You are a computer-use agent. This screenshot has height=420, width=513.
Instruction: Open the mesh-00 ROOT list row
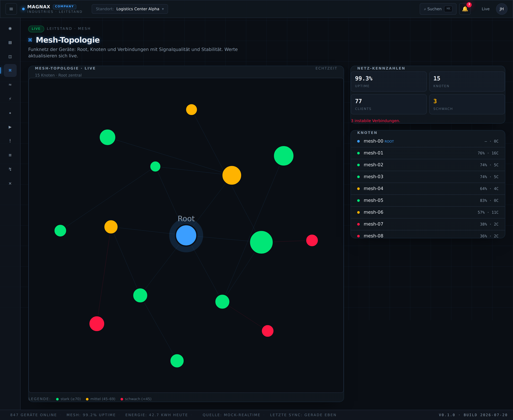[x=428, y=141]
